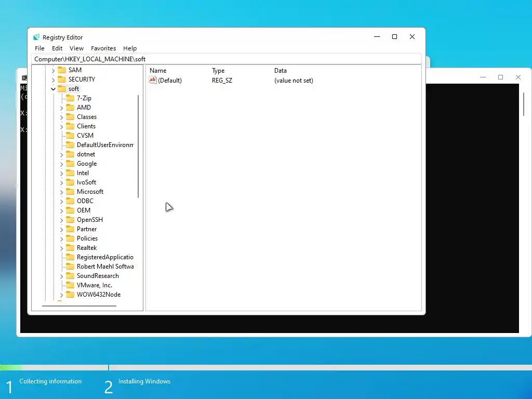
Task: Expand the SECURITY key
Action: 53,79
